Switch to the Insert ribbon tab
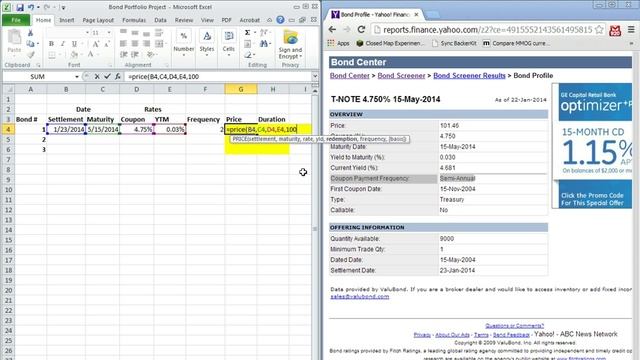 [x=67, y=20]
